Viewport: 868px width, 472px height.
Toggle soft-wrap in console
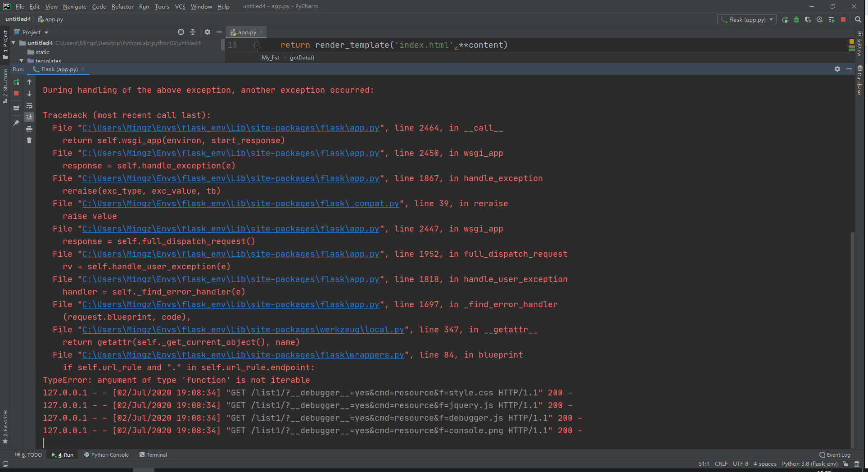point(29,105)
